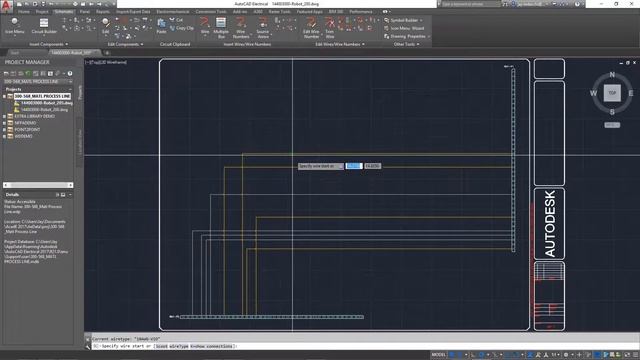
Task: Select the Wire tool
Action: click(x=205, y=26)
